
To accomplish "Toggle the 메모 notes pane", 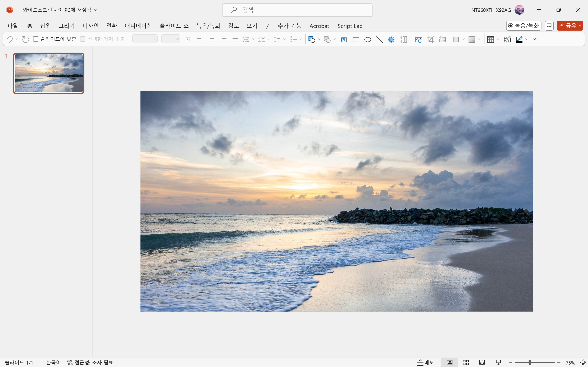I will 425,362.
